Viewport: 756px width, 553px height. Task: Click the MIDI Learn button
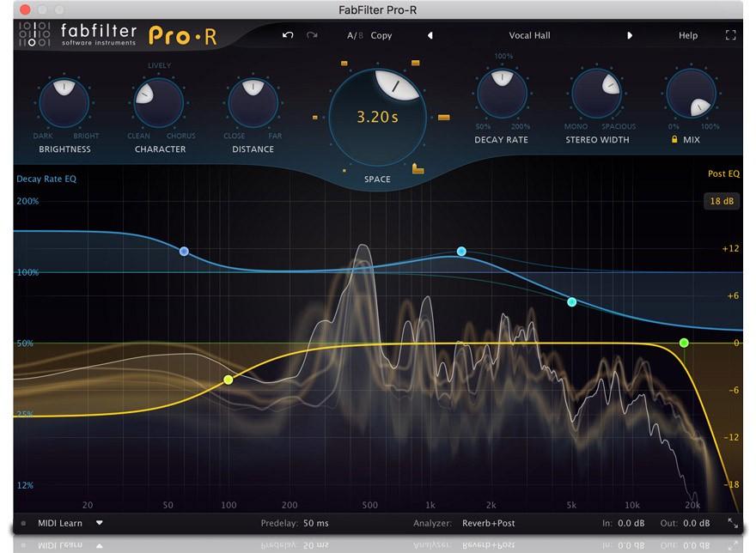pyautogui.click(x=60, y=523)
